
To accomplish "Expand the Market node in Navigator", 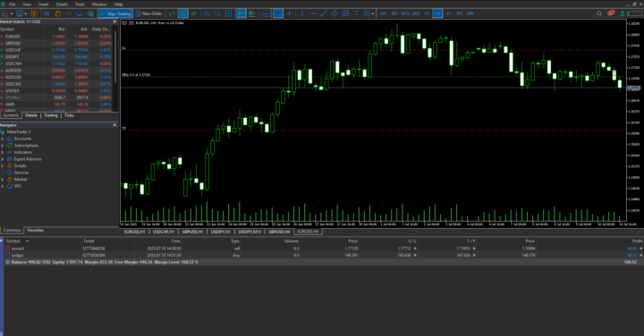I will (3, 180).
